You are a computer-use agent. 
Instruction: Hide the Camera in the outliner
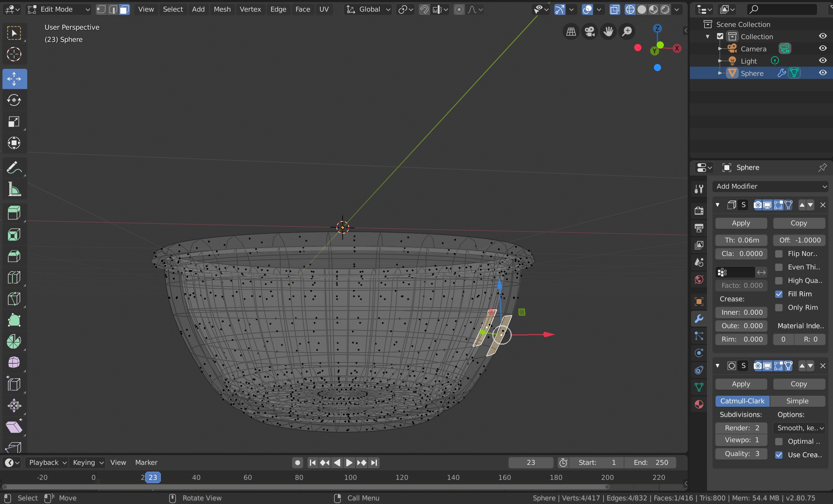(823, 48)
